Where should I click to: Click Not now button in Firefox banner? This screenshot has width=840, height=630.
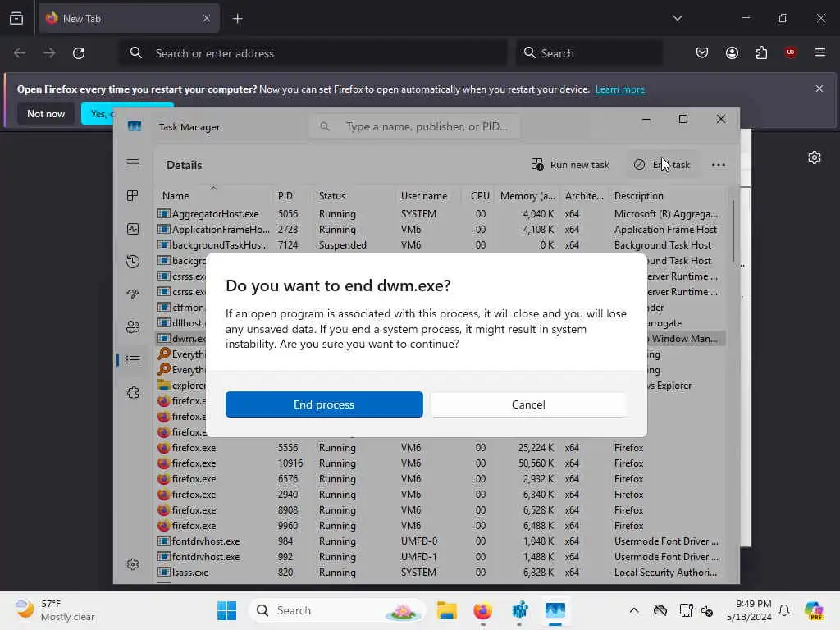tap(46, 113)
